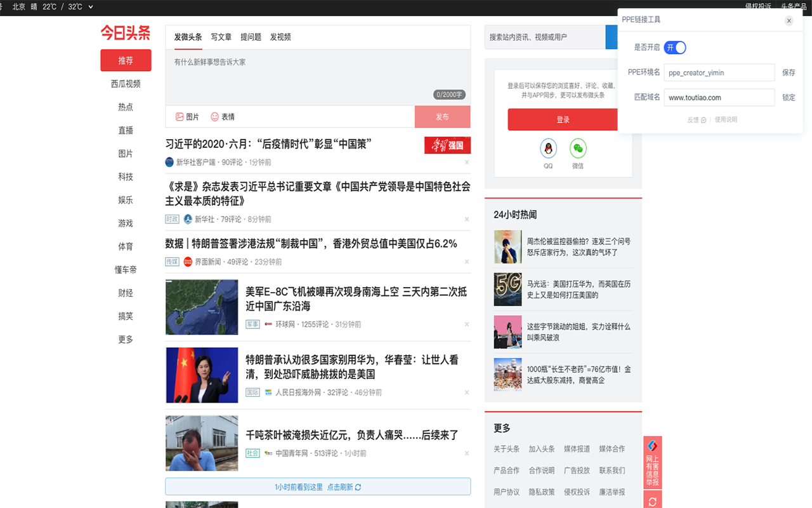This screenshot has height=508, width=812.
Task: Switch to the 写文章 tab
Action: pyautogui.click(x=221, y=37)
